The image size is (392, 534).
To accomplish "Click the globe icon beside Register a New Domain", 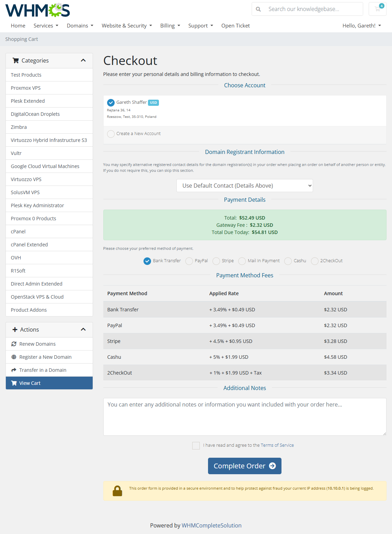I will point(14,357).
